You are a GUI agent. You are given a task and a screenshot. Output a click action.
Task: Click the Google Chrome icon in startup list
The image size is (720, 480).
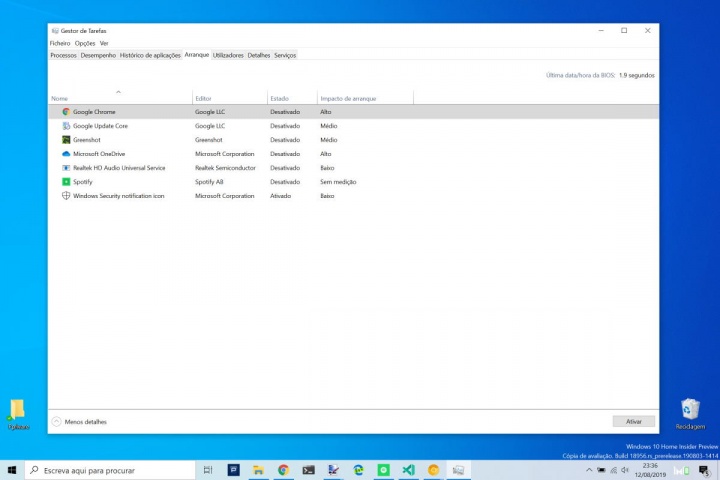[66, 112]
